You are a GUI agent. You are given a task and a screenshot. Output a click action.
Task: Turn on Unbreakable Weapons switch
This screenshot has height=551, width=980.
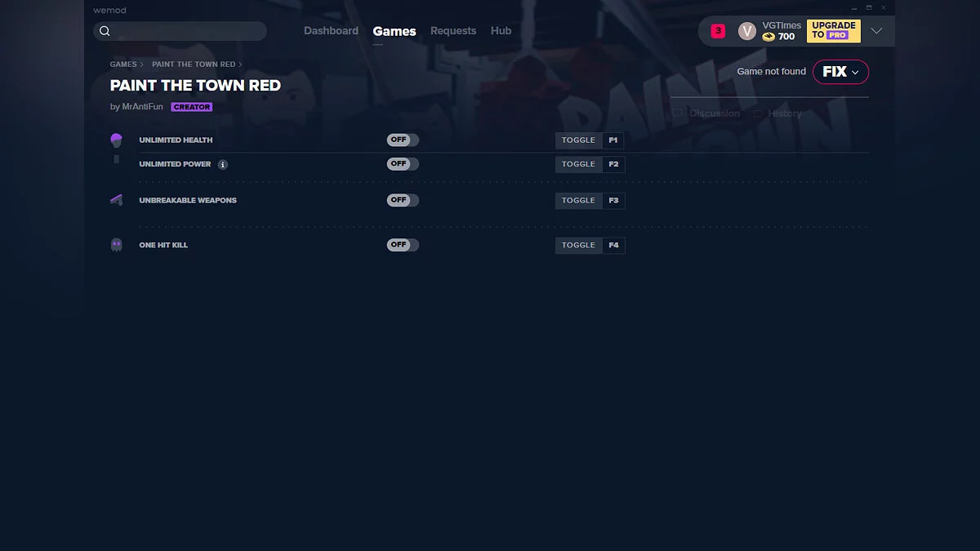403,200
